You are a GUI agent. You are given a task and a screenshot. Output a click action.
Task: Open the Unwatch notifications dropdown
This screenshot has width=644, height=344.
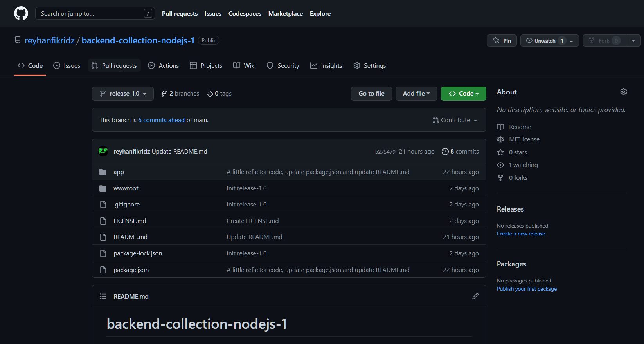[550, 41]
